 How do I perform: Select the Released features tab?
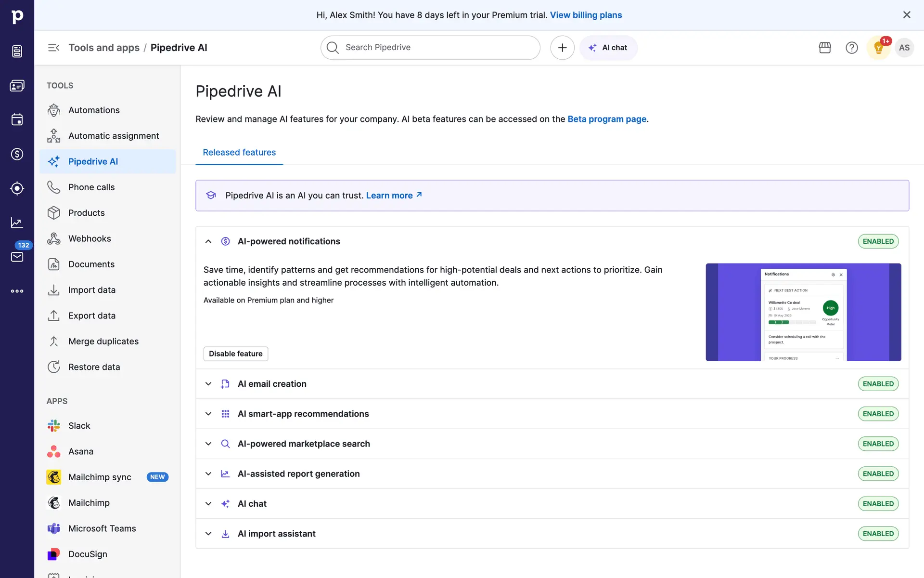[239, 153]
